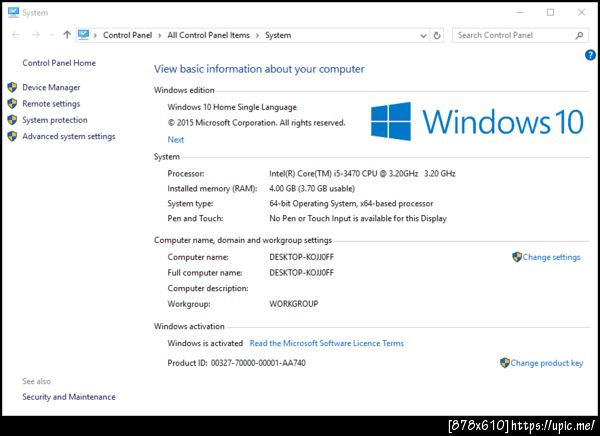
Task: Expand the chevron before Control Panel breadcrumb
Action: [95, 36]
